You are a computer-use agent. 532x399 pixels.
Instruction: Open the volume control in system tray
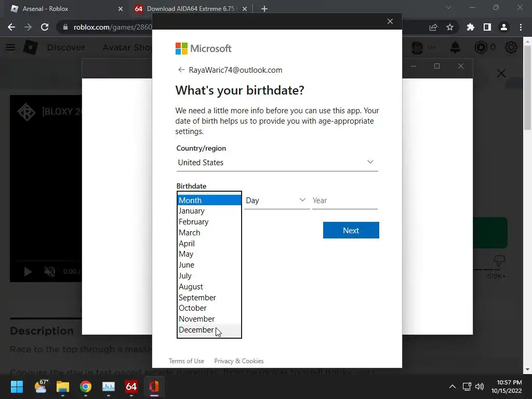[480, 387]
